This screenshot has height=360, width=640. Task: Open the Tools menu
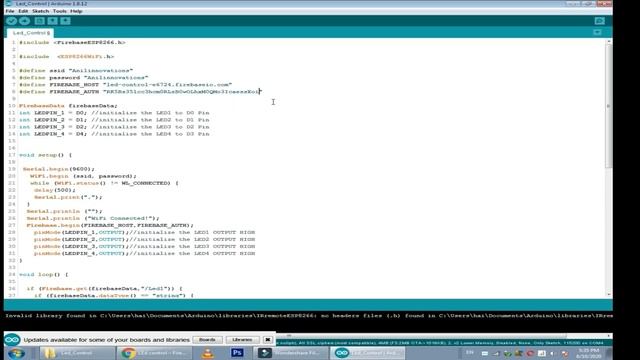pyautogui.click(x=60, y=11)
